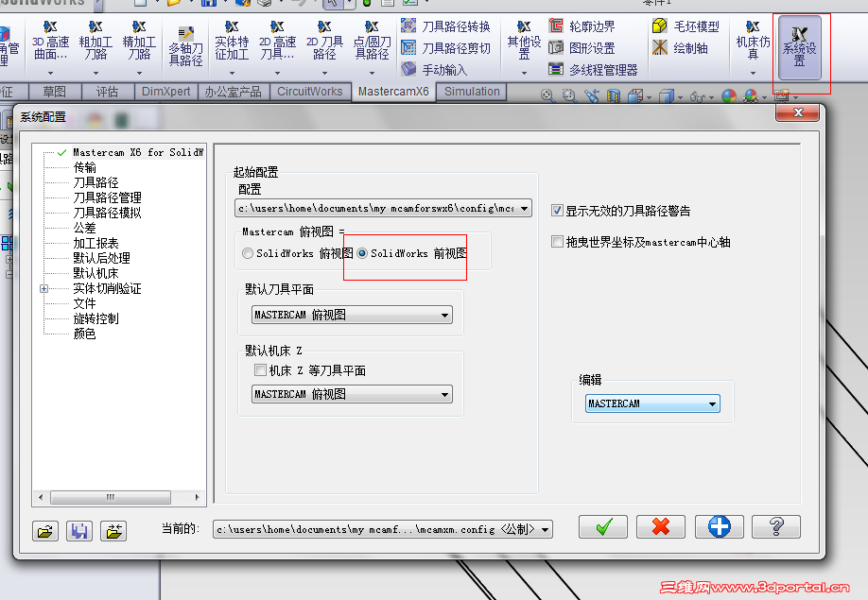
Task: Select the 精加工刀路 finishing tool
Action: click(139, 41)
